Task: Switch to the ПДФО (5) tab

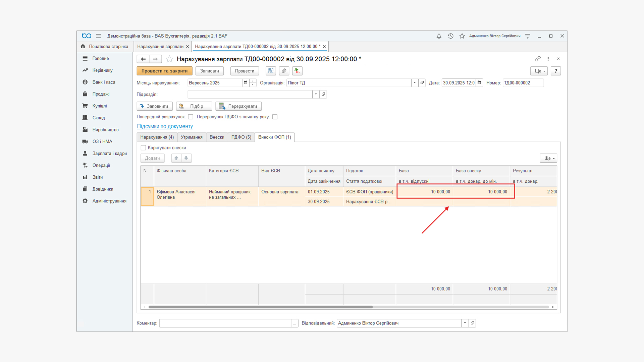Action: (241, 137)
